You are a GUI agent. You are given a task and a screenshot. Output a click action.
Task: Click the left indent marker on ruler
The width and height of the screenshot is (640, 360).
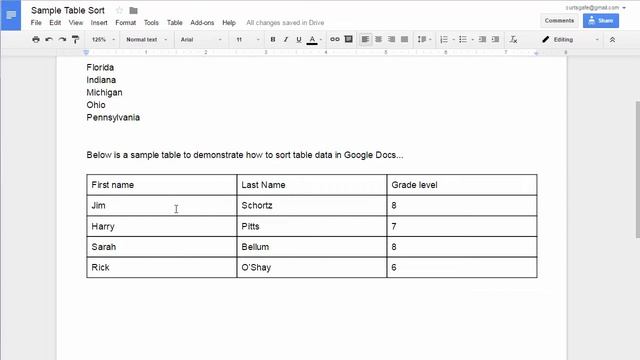[x=86, y=53]
